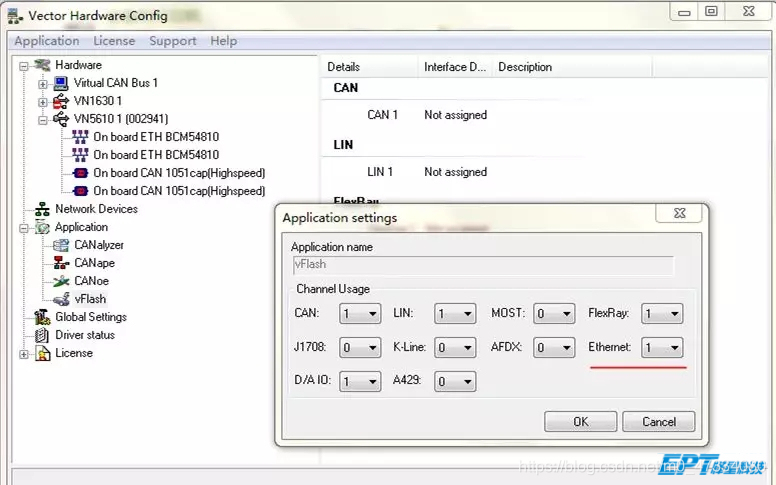The width and height of the screenshot is (776, 485).
Task: Click the second On board CAN 1051cap icon
Action: pyautogui.click(x=80, y=191)
